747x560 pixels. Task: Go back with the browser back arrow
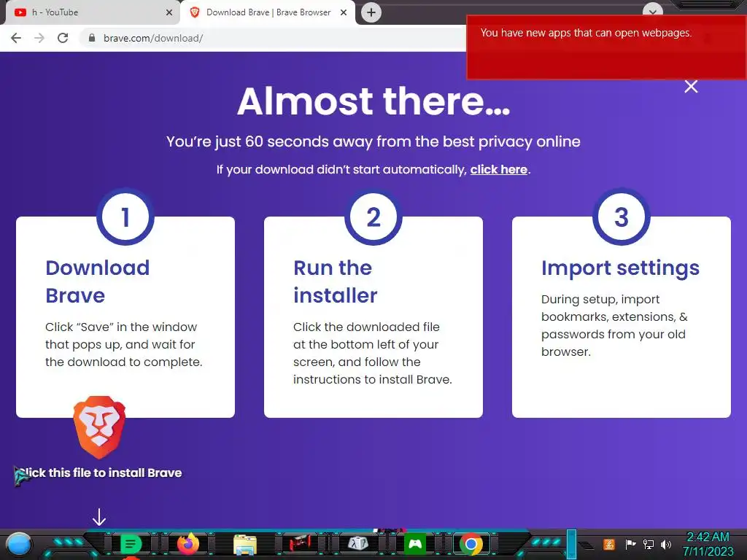[x=16, y=38]
